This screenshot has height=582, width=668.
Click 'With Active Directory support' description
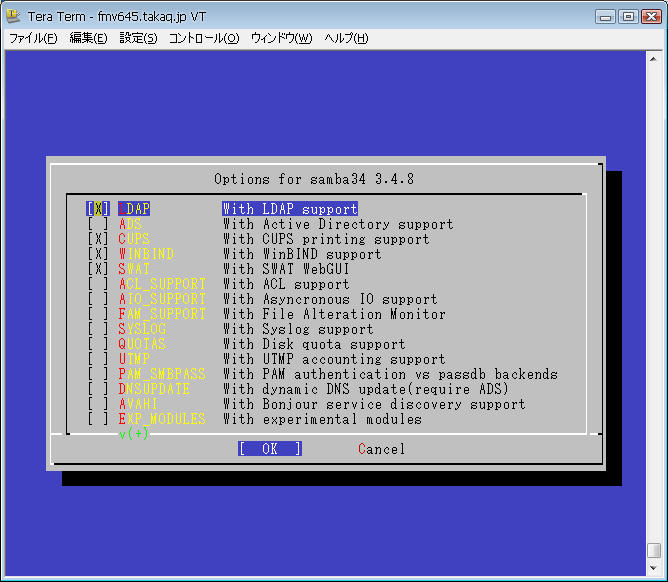point(338,224)
